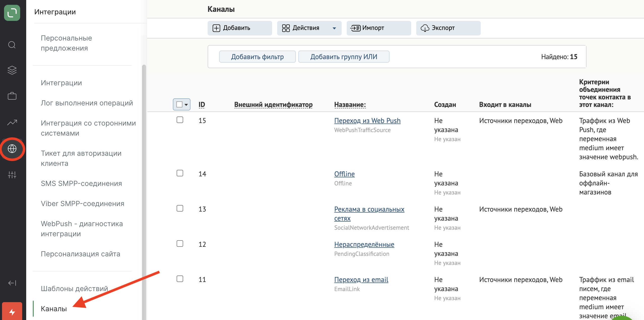Open the Переход из email link

[x=361, y=279]
